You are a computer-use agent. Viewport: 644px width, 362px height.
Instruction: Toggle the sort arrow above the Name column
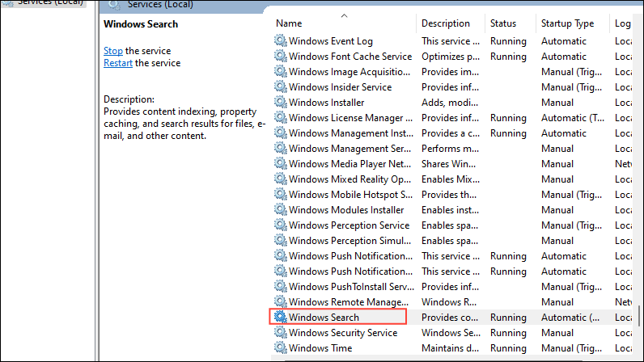point(344,15)
